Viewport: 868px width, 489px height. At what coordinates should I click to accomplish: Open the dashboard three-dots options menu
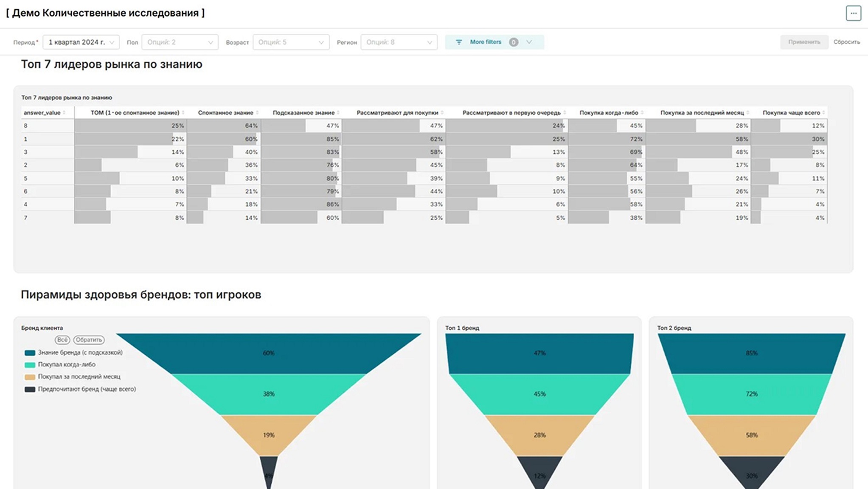point(853,13)
